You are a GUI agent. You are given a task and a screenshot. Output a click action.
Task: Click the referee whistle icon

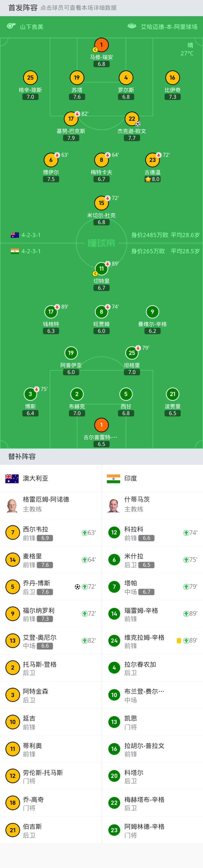[x=11, y=26]
